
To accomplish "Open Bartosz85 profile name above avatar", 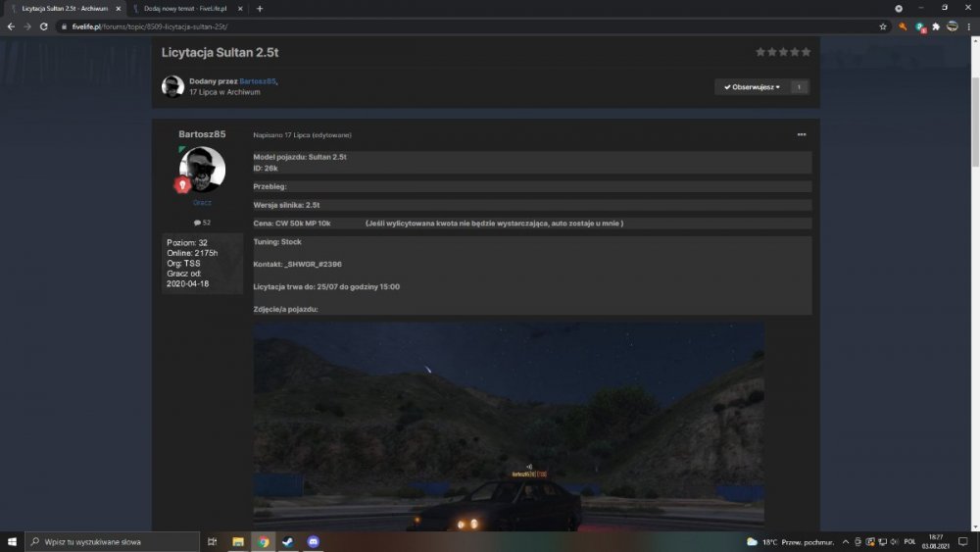I will 202,134.
